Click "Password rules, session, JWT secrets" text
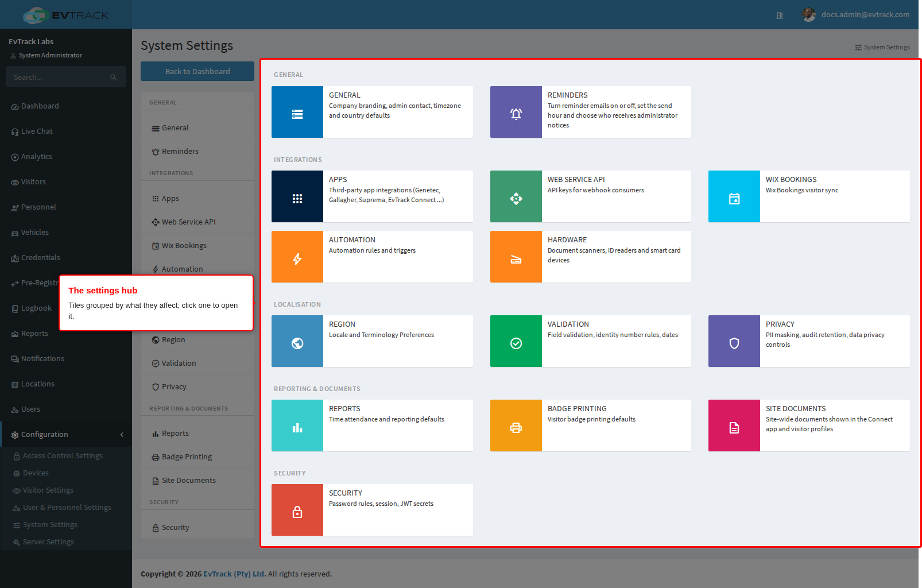This screenshot has width=922, height=588. (x=381, y=504)
